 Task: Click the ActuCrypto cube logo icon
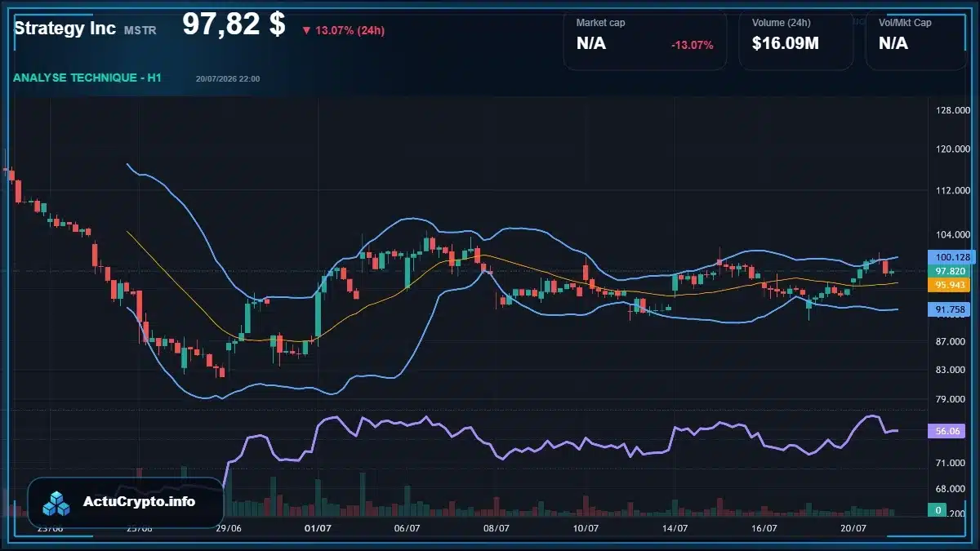point(57,503)
